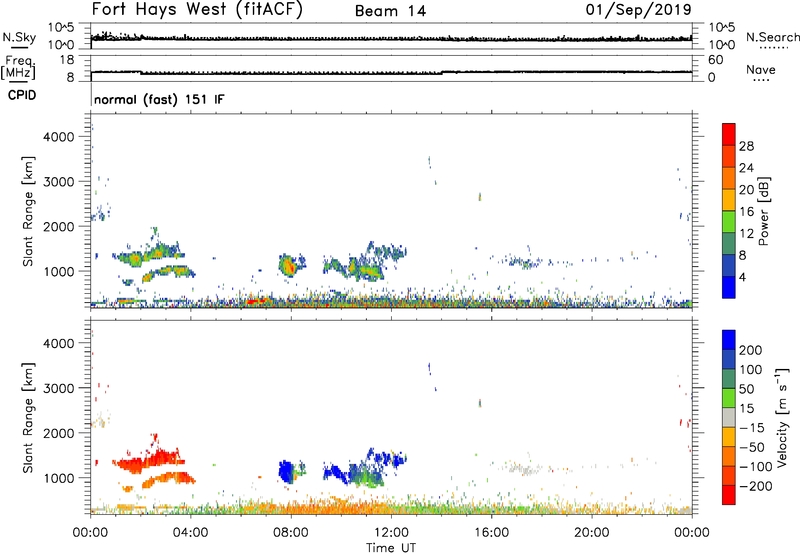Click the yellow 16–20 dB Power colorbar segment
Image resolution: width=800 pixels, height=554 pixels.
[x=729, y=199]
